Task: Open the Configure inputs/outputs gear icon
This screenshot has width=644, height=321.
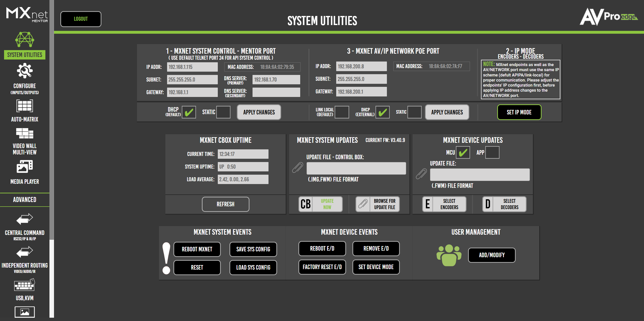Action: 25,71
